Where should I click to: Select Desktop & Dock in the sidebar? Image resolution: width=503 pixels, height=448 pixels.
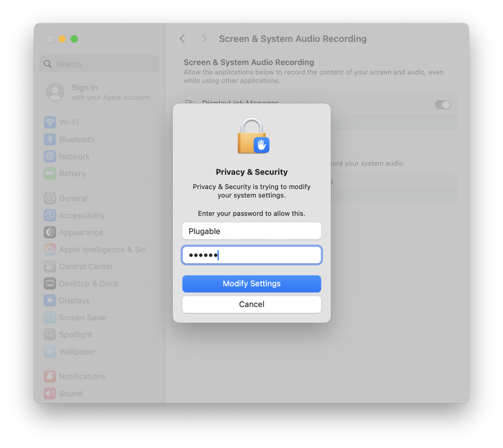[x=49, y=283]
